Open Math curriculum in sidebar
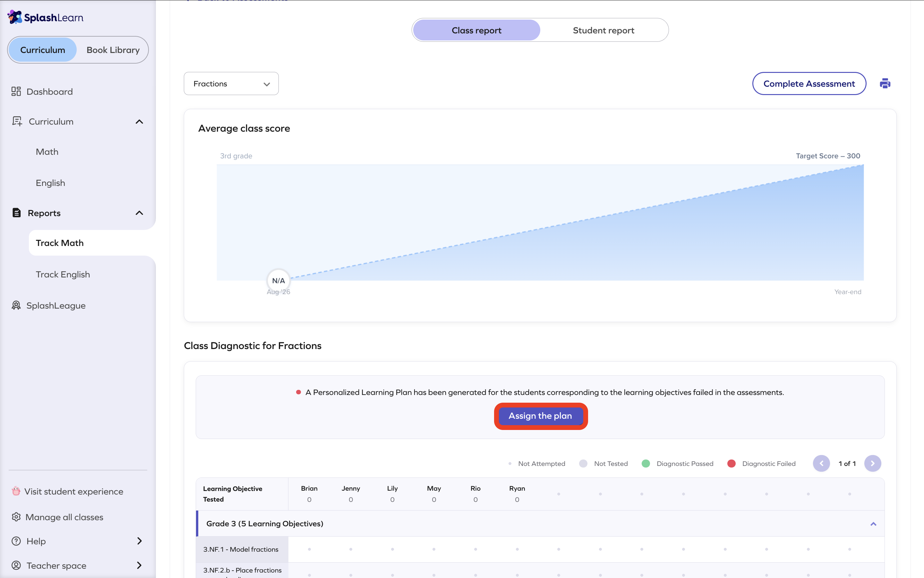The width and height of the screenshot is (924, 578). (x=47, y=152)
